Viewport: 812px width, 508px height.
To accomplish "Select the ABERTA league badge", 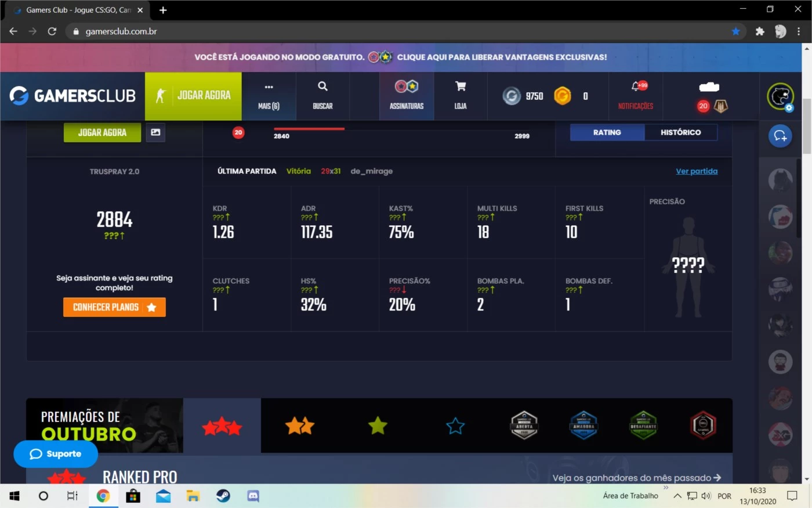I will (524, 426).
